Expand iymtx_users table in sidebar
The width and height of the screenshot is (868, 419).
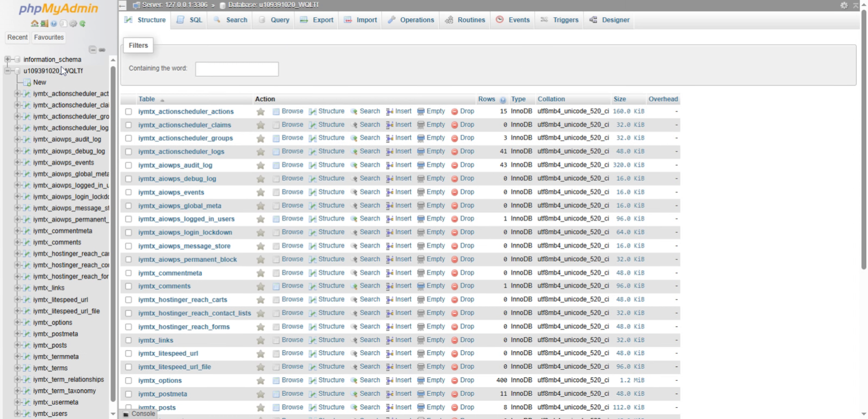pos(17,413)
